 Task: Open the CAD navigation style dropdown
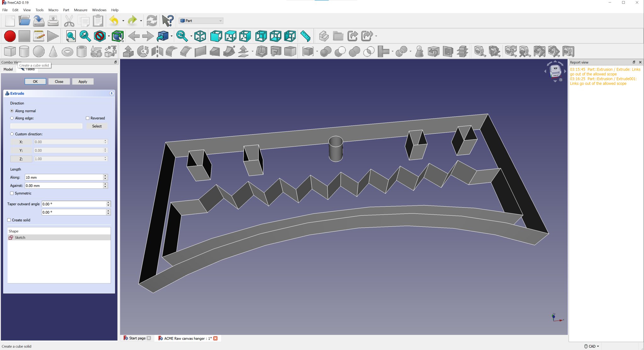tap(592, 346)
